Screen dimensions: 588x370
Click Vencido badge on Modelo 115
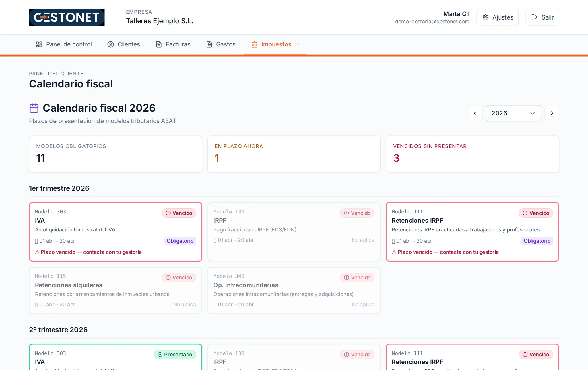179,278
